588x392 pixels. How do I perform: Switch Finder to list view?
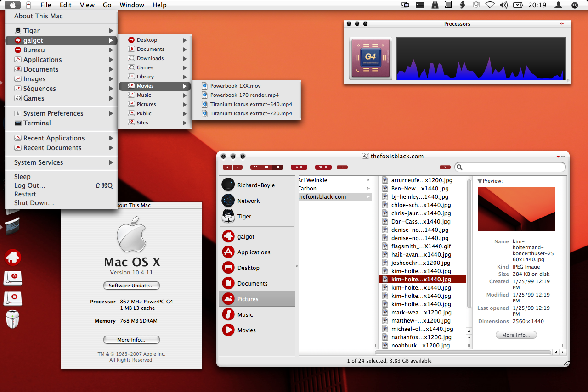(266, 168)
